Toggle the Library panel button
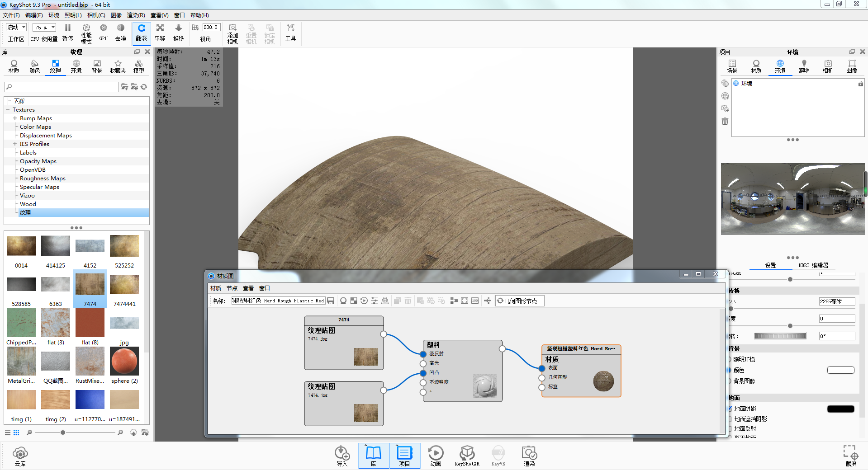This screenshot has height=470, width=868. pos(374,456)
